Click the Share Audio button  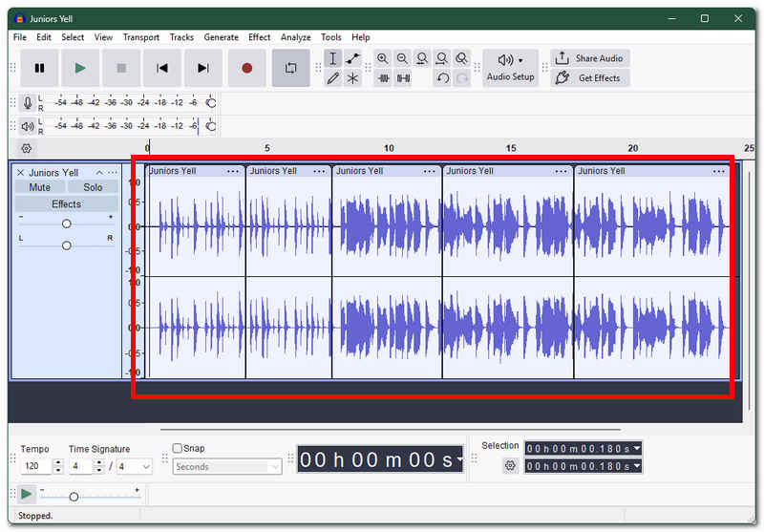click(x=590, y=58)
